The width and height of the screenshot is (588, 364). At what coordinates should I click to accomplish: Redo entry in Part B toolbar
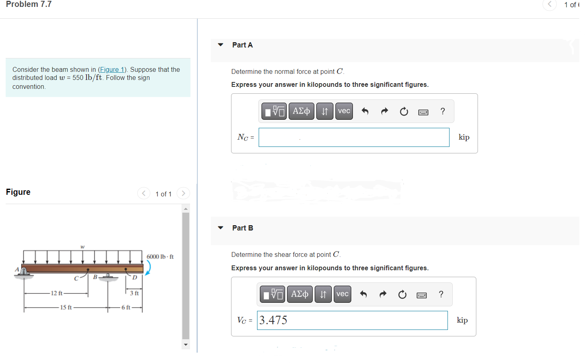(383, 294)
